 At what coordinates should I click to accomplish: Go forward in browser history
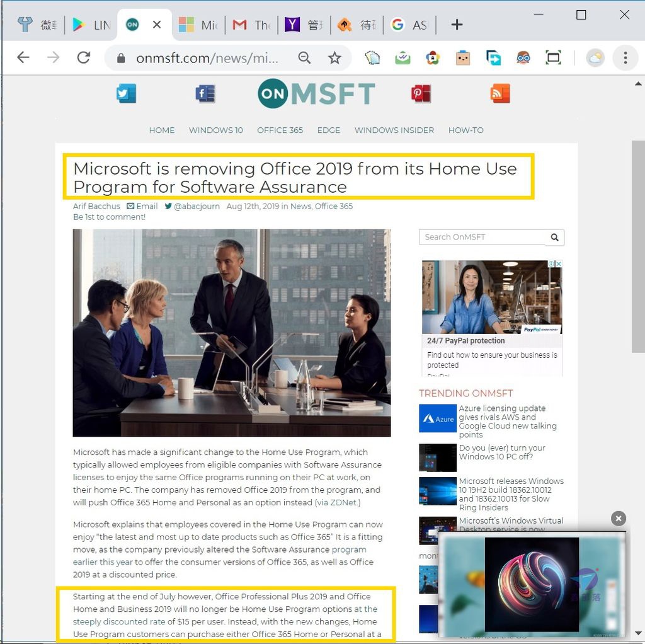[53, 57]
